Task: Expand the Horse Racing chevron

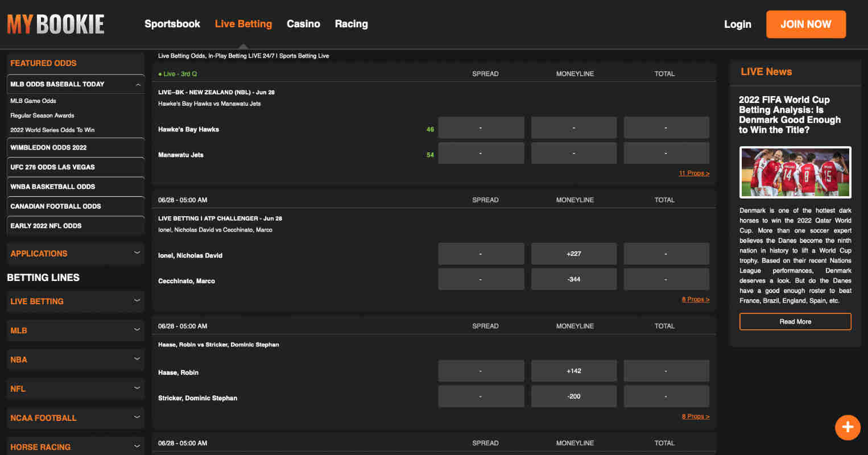Action: pos(137,446)
